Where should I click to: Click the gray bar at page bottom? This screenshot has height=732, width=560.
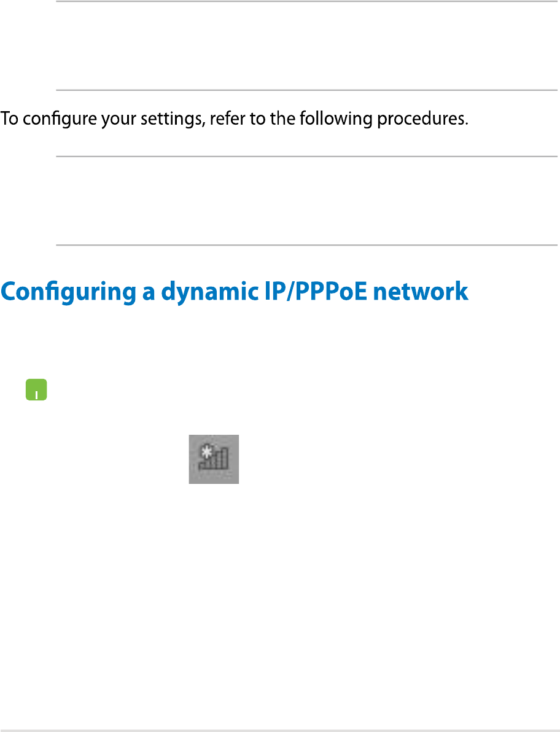(280, 730)
